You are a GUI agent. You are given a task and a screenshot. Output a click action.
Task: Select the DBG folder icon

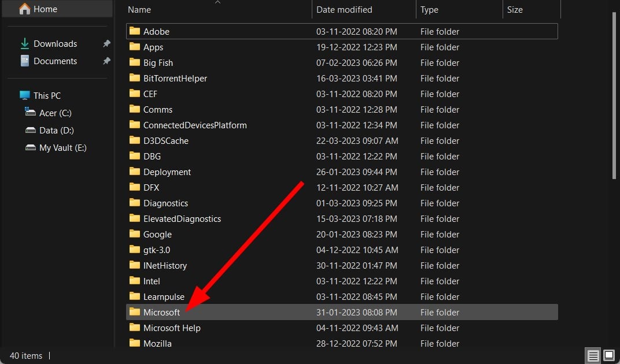click(x=135, y=156)
